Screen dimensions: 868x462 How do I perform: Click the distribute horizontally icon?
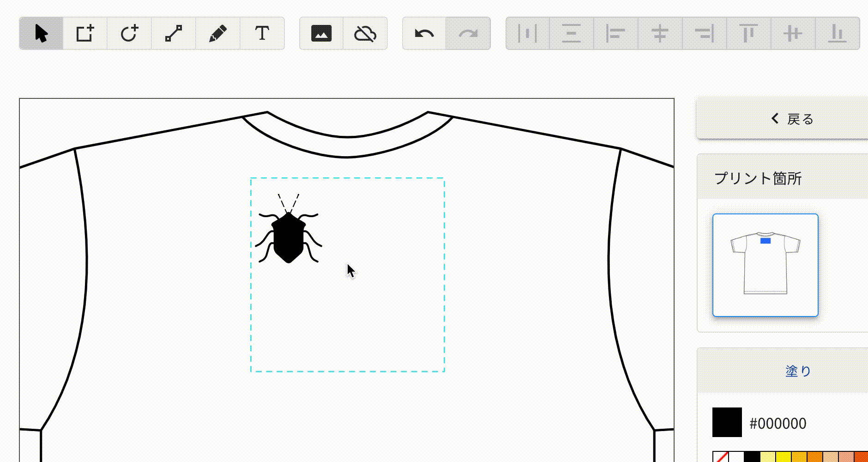[527, 34]
